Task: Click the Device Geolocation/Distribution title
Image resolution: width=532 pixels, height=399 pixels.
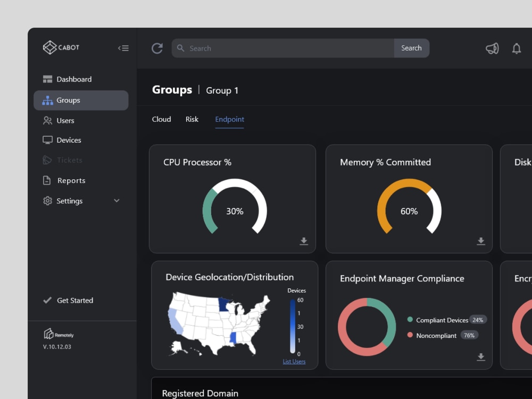Action: [230, 277]
